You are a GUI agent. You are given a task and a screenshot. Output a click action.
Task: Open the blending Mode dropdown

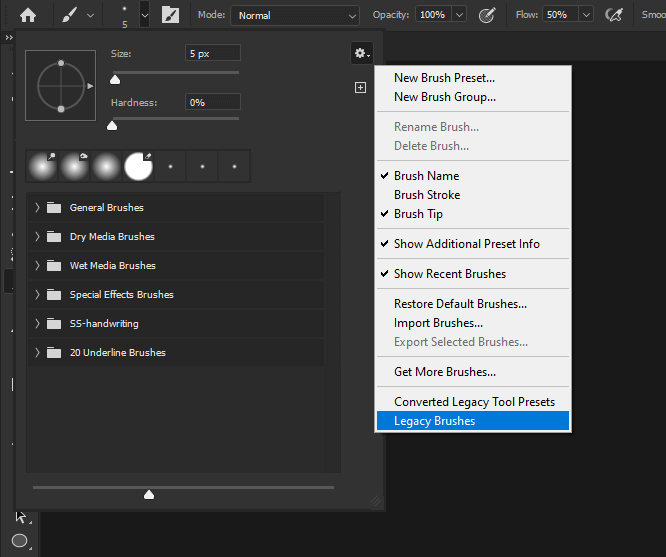pos(295,15)
